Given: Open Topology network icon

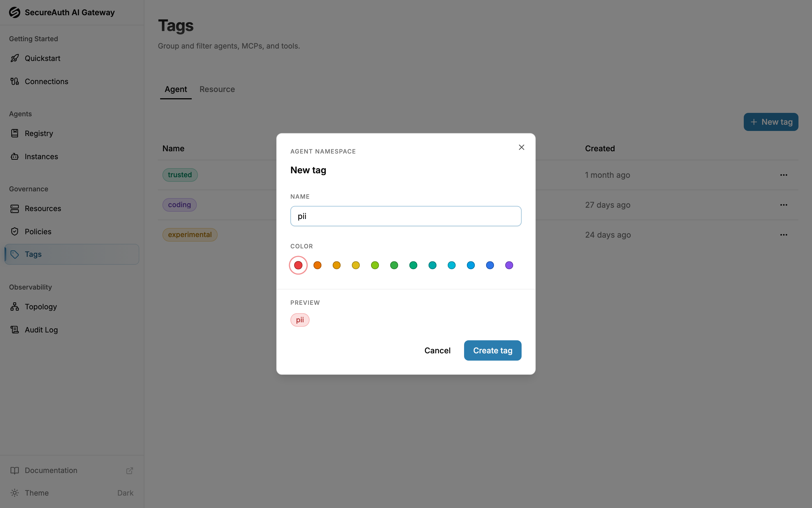Looking at the screenshot, I should click(14, 307).
